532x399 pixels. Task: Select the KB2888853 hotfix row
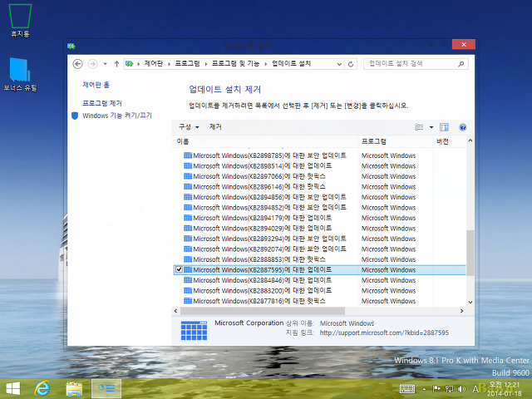[319, 259]
